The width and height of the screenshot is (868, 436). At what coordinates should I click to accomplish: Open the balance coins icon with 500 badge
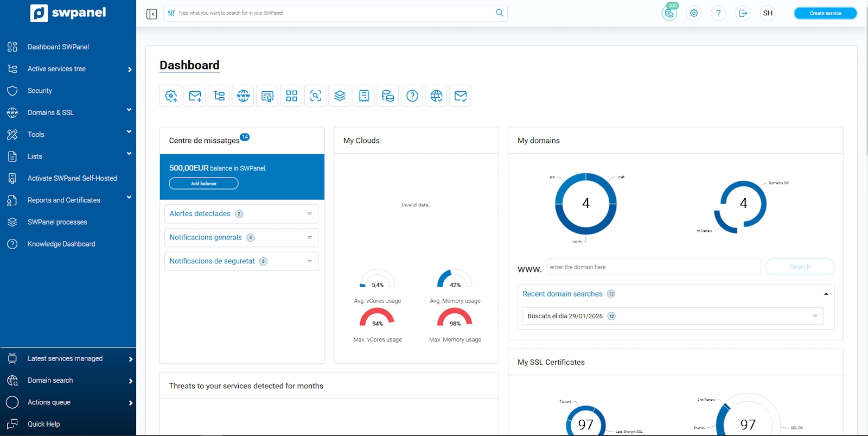(x=669, y=13)
